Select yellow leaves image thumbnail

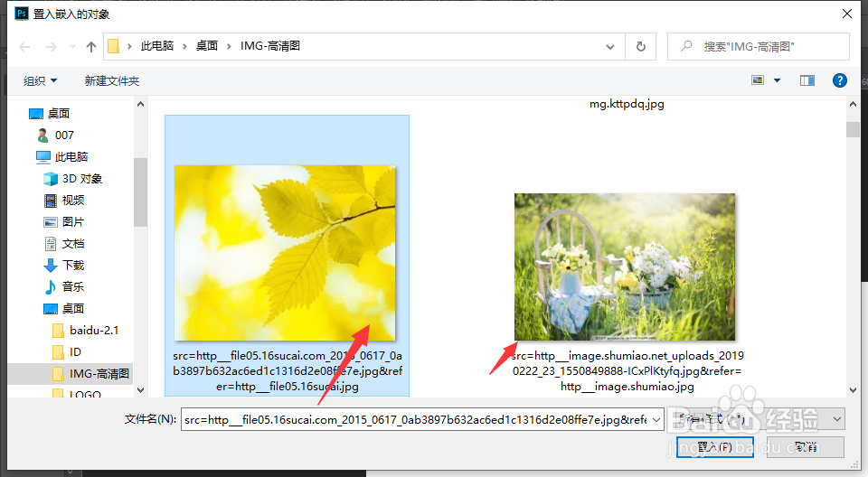pos(285,253)
